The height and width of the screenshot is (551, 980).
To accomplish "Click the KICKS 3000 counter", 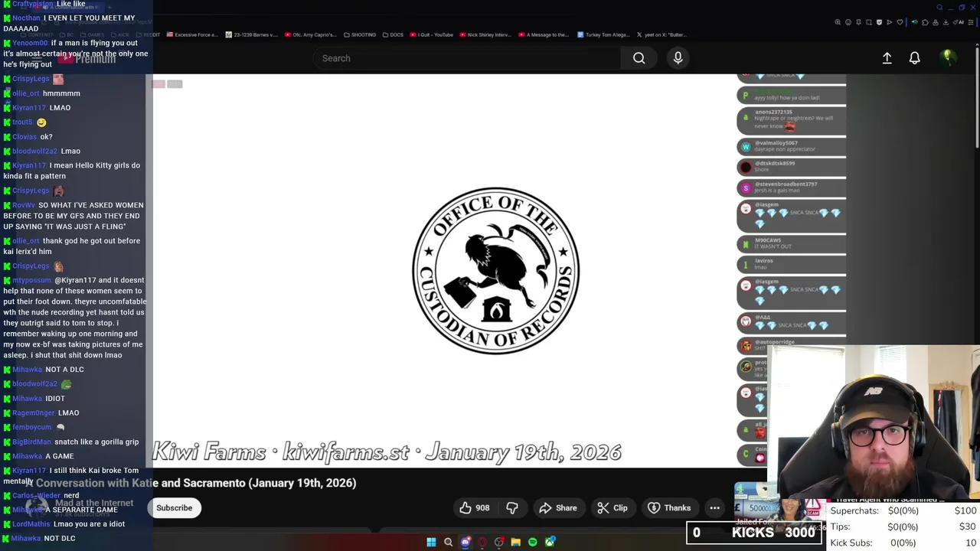I will tap(755, 533).
